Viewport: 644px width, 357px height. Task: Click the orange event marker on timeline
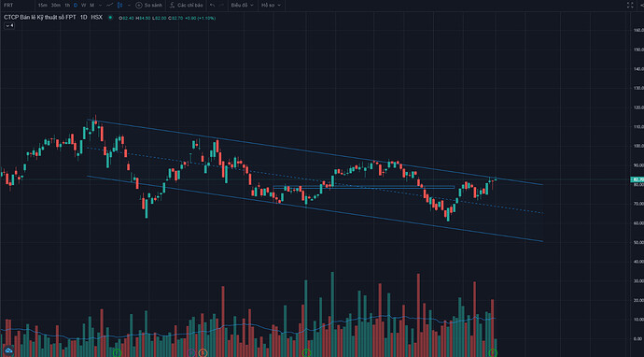[x=203, y=353]
